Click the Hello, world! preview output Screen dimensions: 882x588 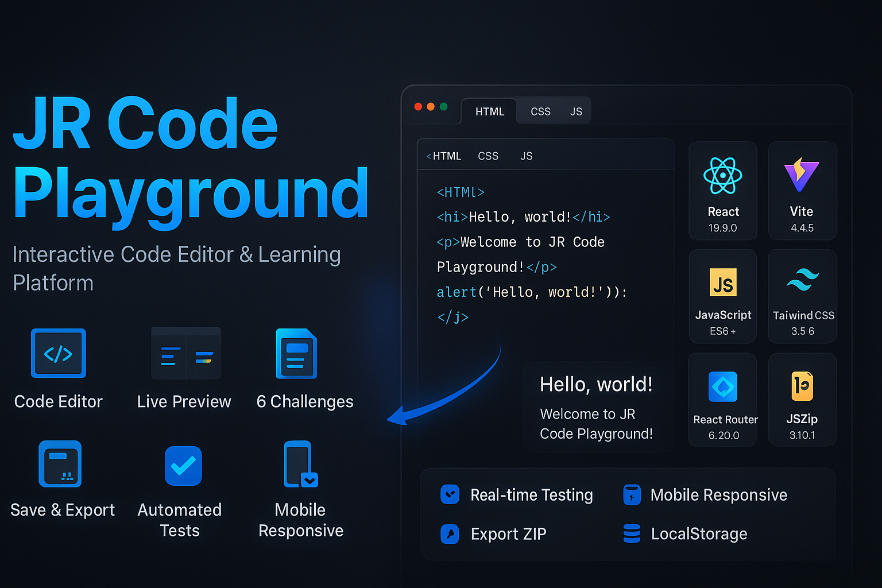click(x=595, y=384)
